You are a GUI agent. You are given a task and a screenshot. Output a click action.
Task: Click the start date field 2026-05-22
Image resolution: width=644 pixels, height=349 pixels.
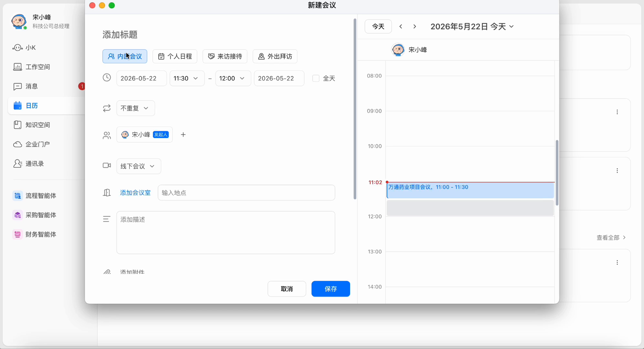[141, 79]
